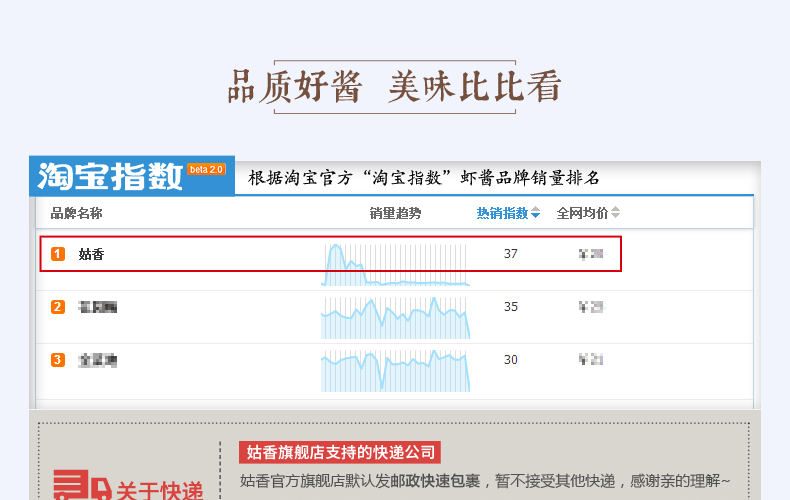This screenshot has height=500, width=790.
Task: Open the sales trend chart for 姑香
Action: pos(396,265)
